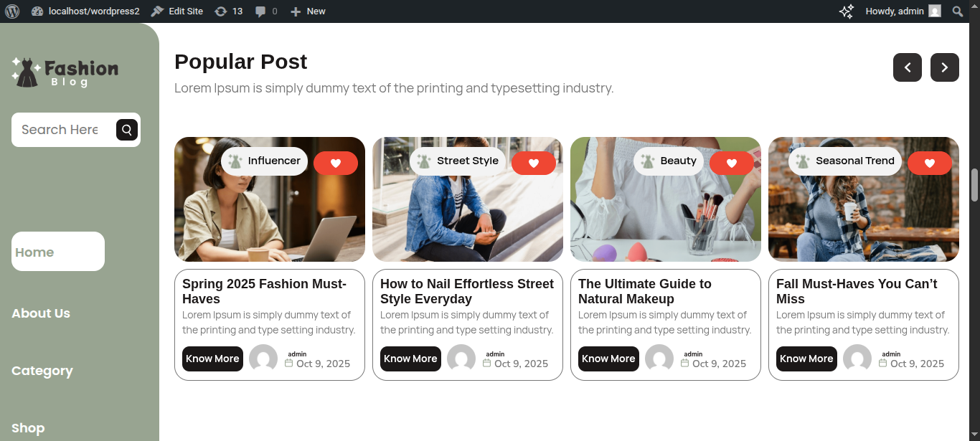This screenshot has width=980, height=441.
Task: Favorite the Seasonal Trend post
Action: (929, 163)
